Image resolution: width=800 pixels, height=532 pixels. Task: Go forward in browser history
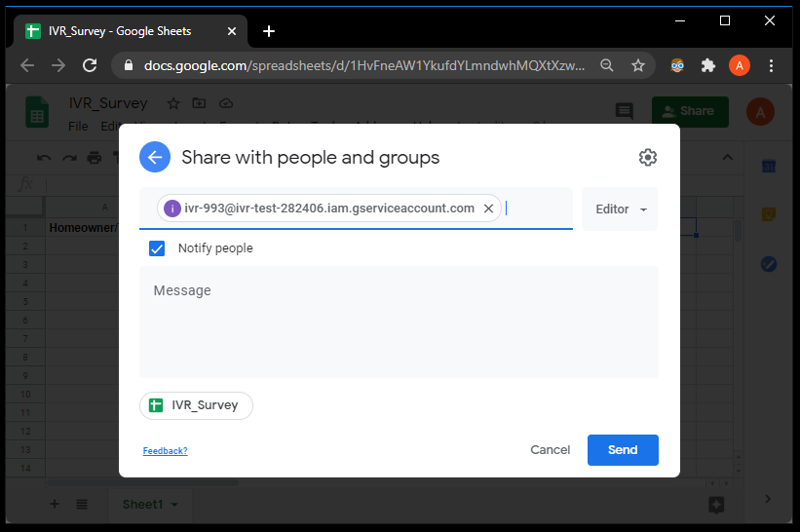coord(58,65)
